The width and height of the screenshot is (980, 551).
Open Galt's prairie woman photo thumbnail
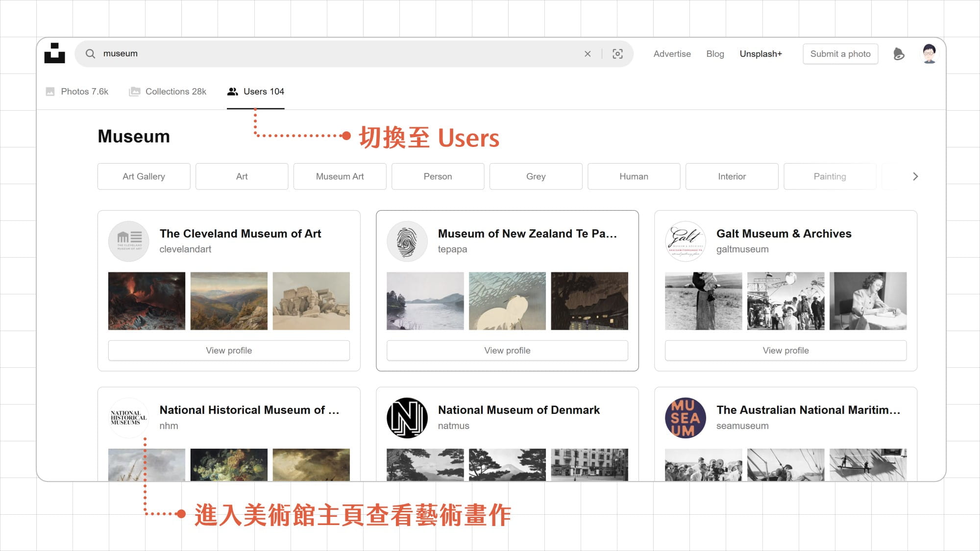click(703, 301)
